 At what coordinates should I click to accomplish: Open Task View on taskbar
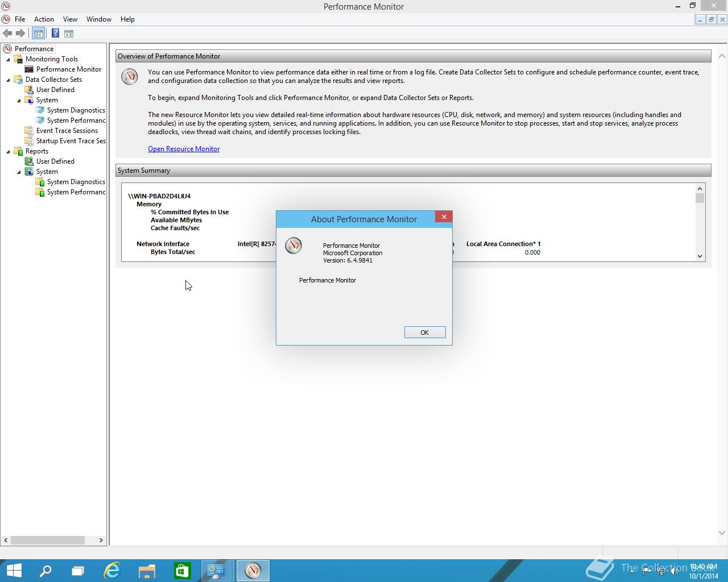click(x=77, y=571)
